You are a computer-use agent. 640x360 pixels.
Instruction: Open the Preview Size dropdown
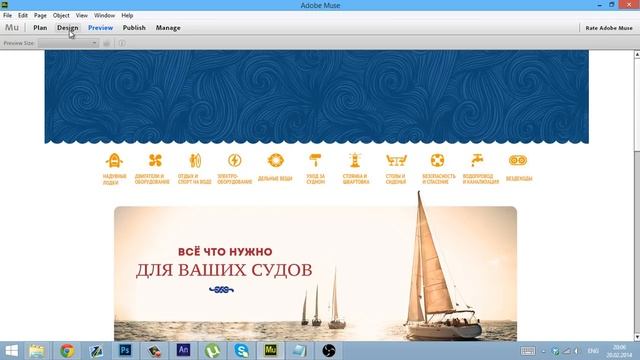point(68,43)
